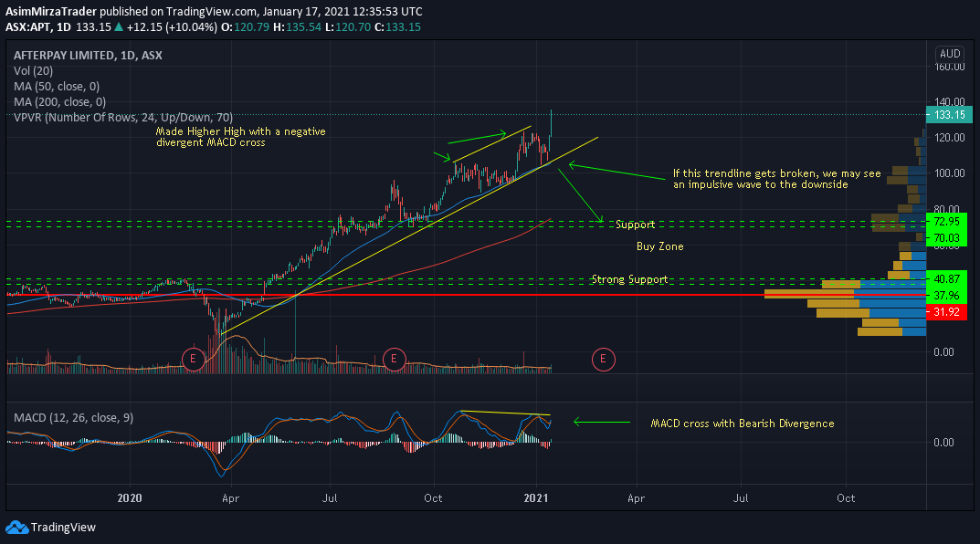Select the 37.96 green price label
The width and height of the screenshot is (980, 544).
tap(946, 296)
